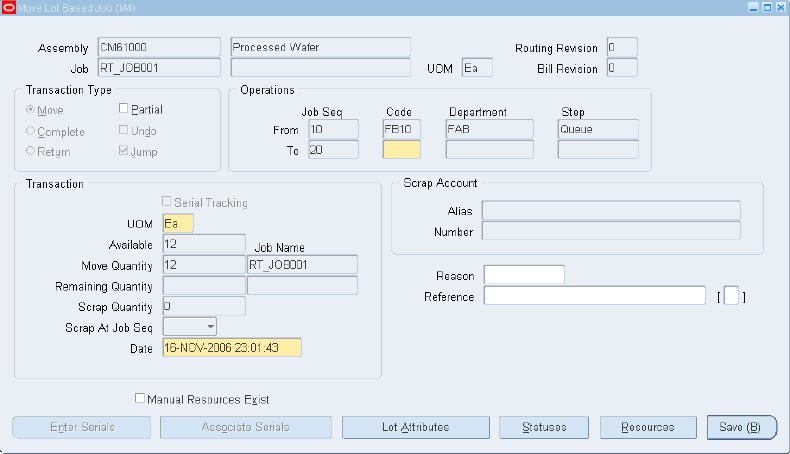Click the descriptive flexfield bracket box
This screenshot has height=454, width=790.
coord(731,296)
